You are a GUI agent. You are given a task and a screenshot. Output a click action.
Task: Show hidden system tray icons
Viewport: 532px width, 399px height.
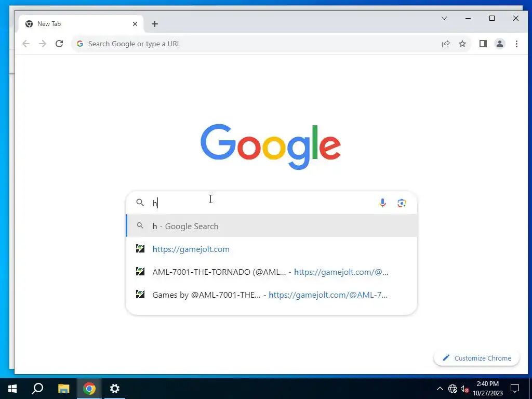click(440, 389)
